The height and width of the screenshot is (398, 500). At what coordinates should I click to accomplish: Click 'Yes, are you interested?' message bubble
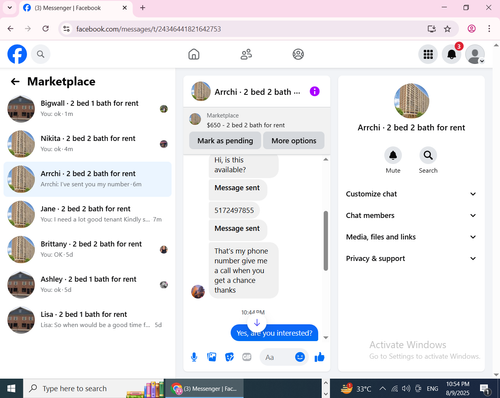[x=274, y=333]
